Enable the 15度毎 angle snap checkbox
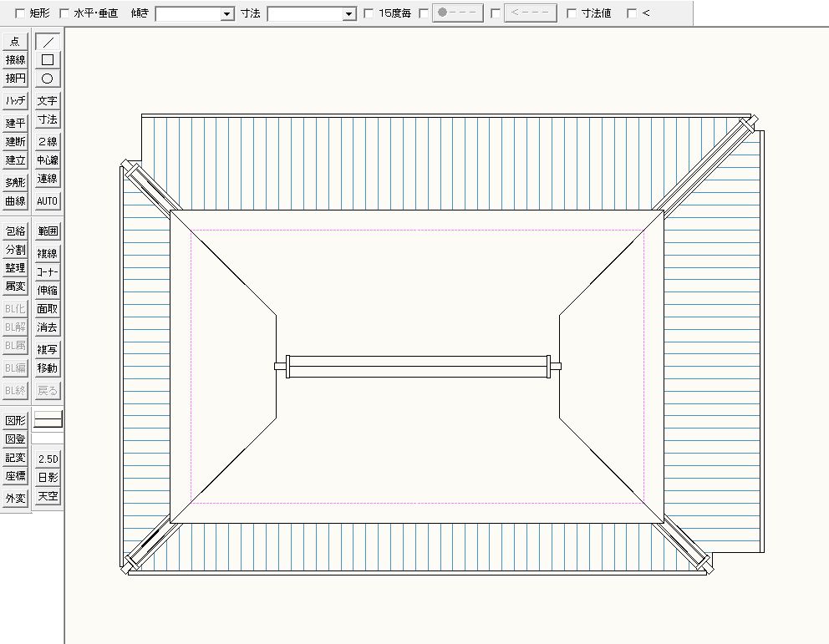Viewport: 829px width, 644px height. coord(369,13)
